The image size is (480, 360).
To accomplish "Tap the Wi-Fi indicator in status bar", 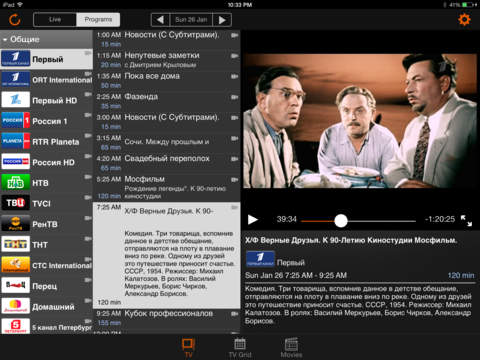I will [x=20, y=5].
